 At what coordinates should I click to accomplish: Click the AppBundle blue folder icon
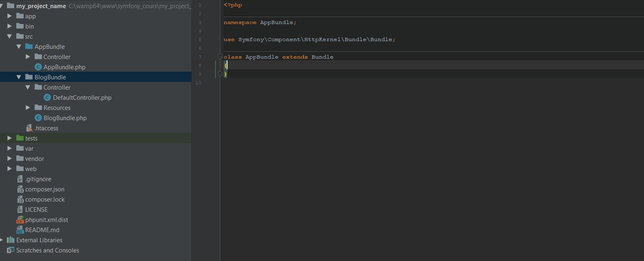point(29,46)
